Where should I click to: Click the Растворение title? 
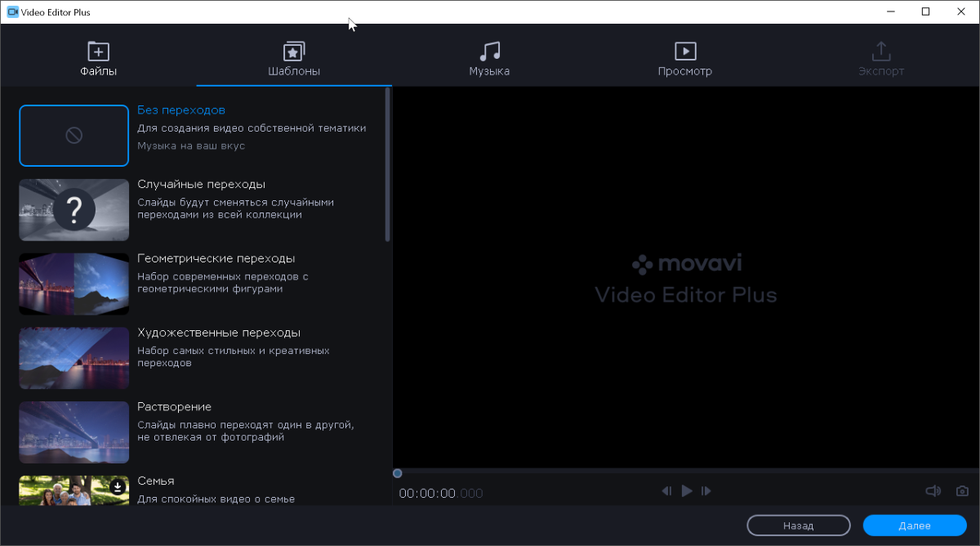pos(174,406)
